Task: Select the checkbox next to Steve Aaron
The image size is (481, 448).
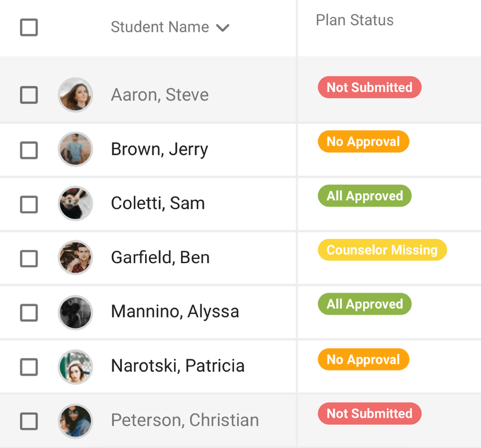Action: pos(29,95)
